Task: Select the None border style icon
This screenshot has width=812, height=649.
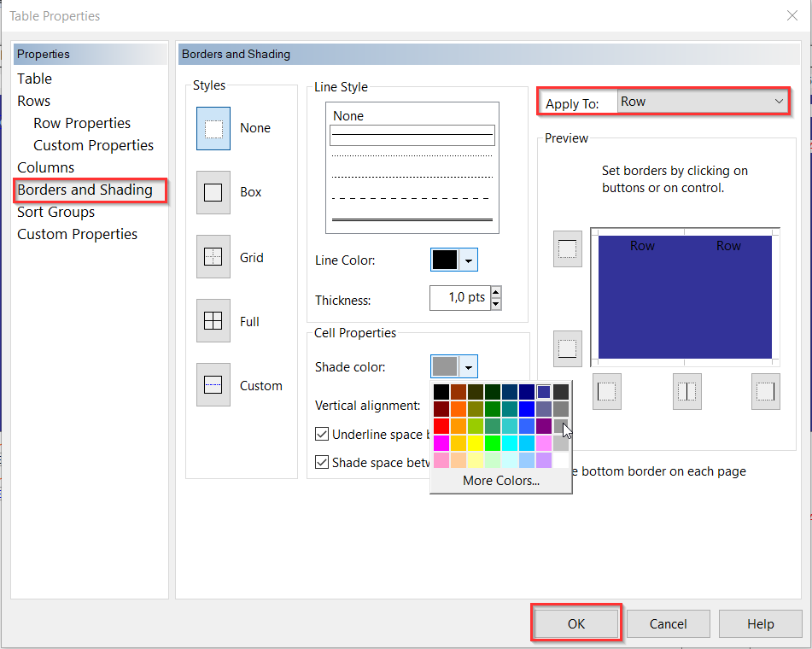Action: [x=213, y=129]
